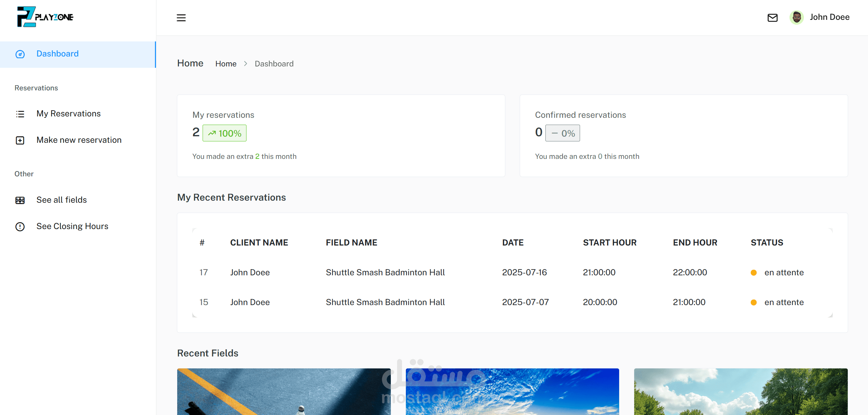Open the John Doee user name menu
Viewport: 868px width, 415px height.
pyautogui.click(x=829, y=17)
